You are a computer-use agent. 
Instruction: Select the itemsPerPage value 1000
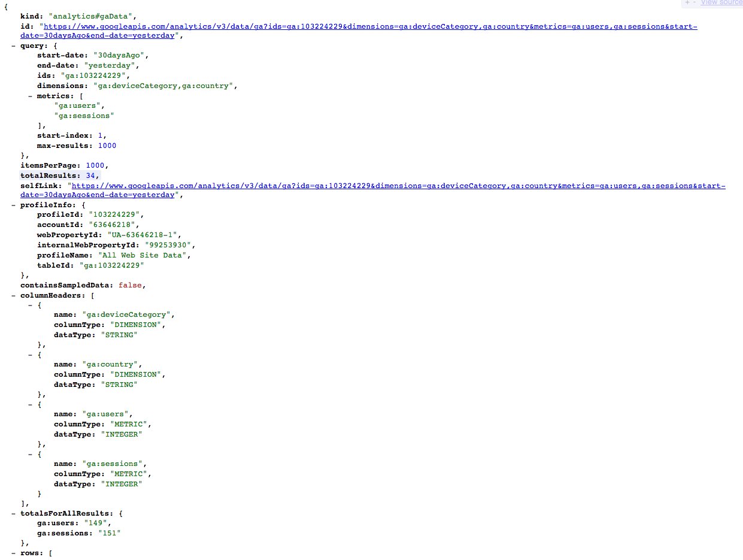(x=95, y=165)
